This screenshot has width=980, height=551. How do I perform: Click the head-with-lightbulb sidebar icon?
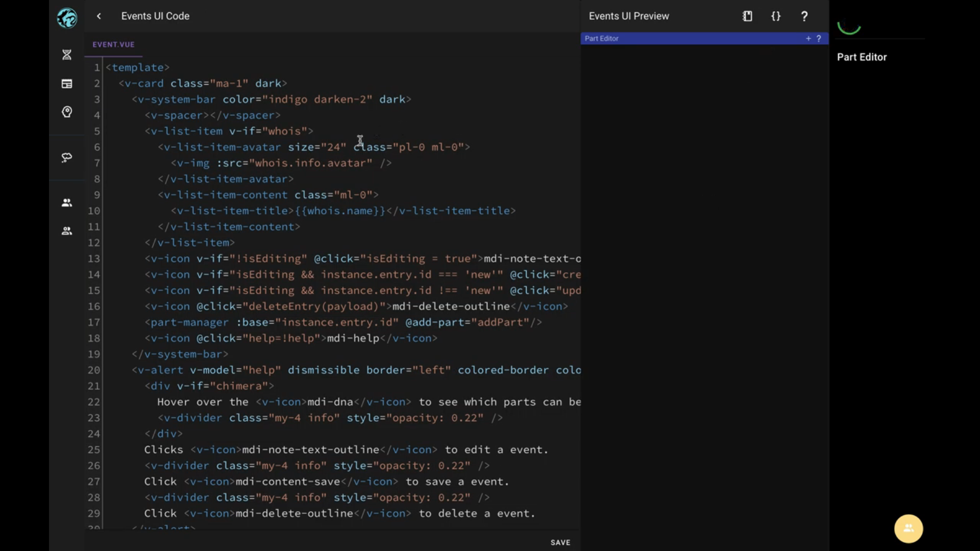pyautogui.click(x=67, y=112)
